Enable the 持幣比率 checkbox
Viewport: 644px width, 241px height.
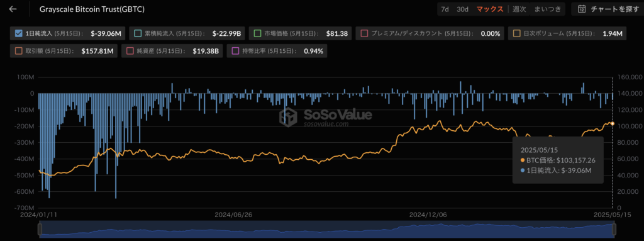[236, 52]
